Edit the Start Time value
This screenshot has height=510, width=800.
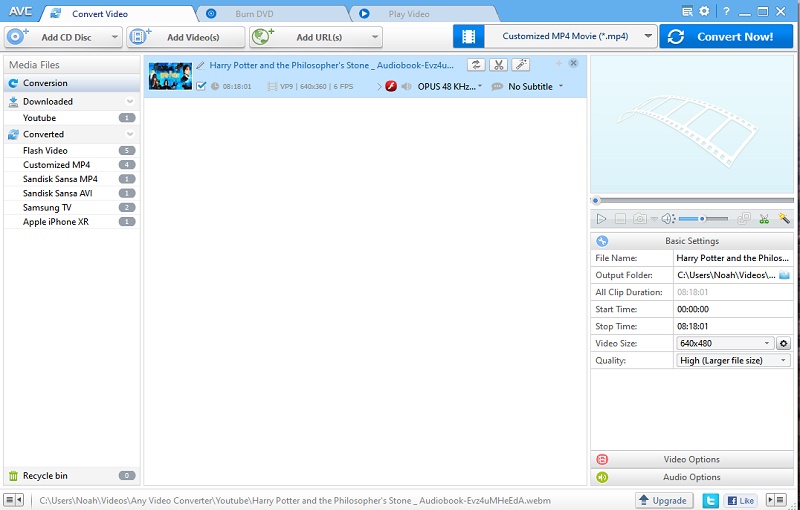point(733,309)
